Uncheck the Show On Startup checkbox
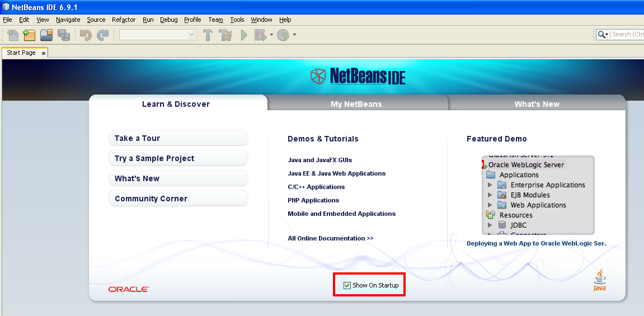 pyautogui.click(x=347, y=285)
